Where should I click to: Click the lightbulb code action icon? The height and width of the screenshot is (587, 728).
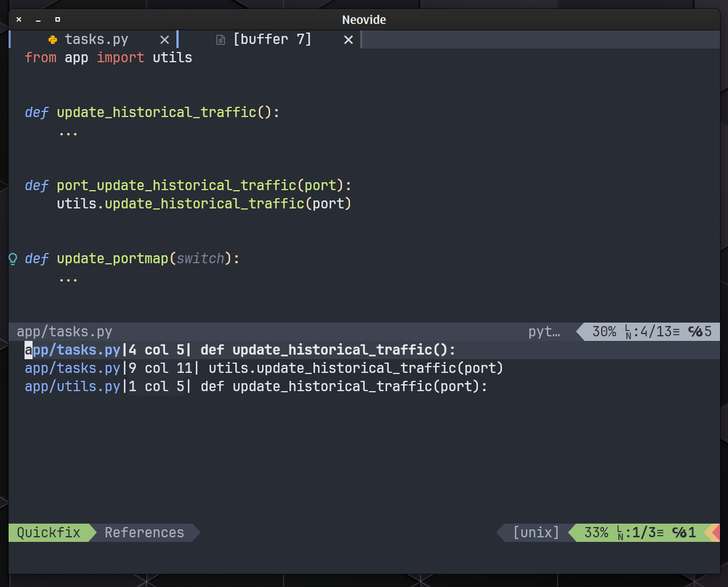pyautogui.click(x=13, y=259)
